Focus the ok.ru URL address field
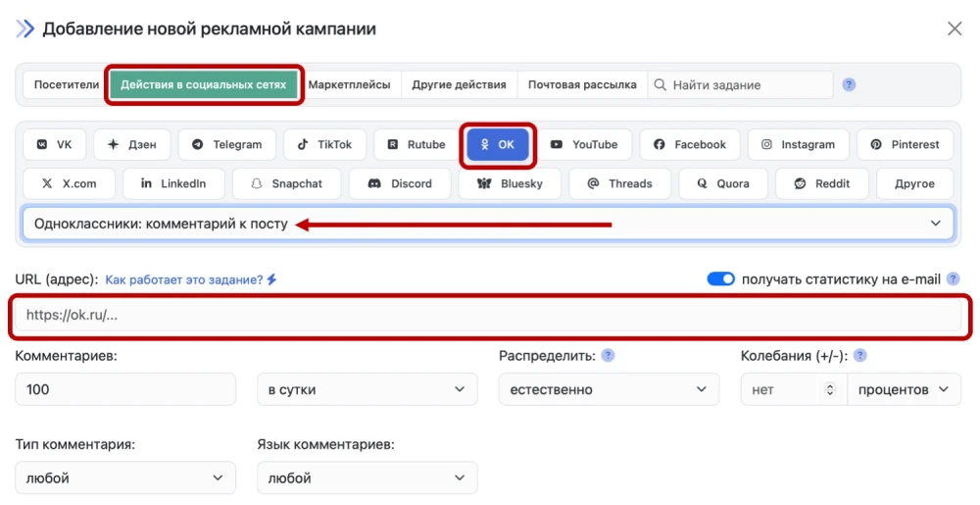 point(491,316)
